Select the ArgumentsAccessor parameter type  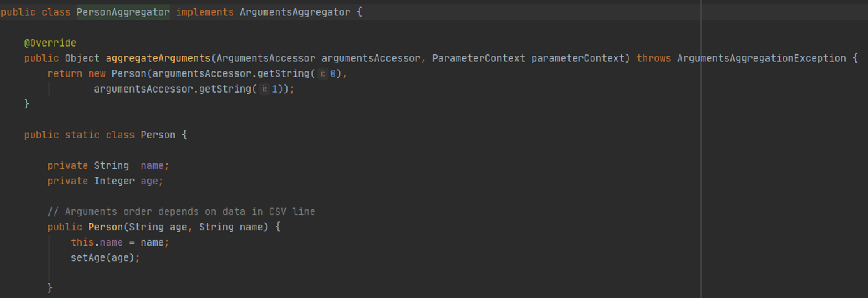pyautogui.click(x=266, y=58)
